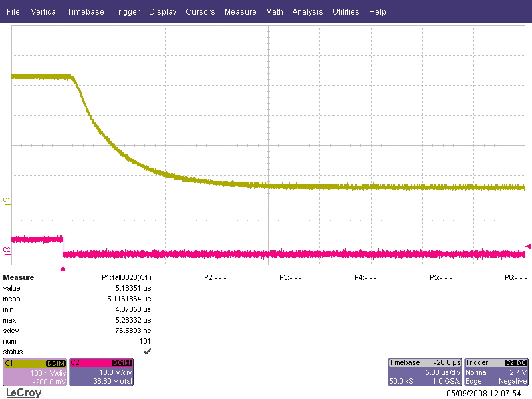Select the P4 measurement slot
Screen dimensions: 532x399
pos(365,277)
